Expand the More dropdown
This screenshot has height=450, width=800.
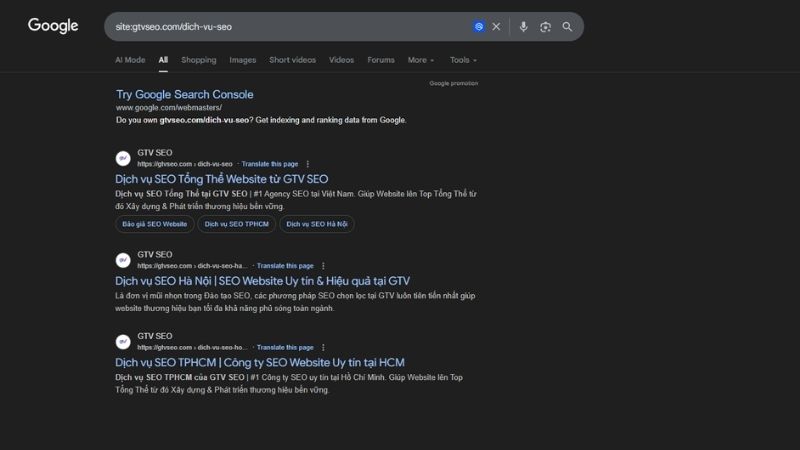point(420,60)
